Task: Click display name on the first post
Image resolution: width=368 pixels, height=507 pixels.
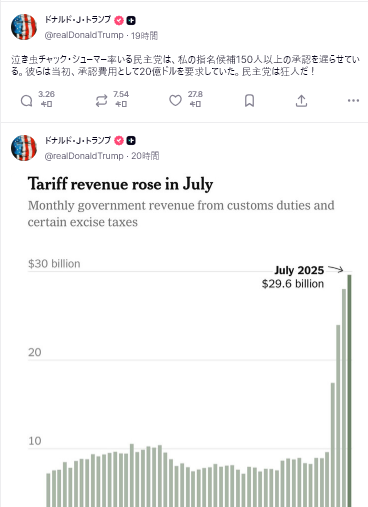Action: tap(78, 20)
